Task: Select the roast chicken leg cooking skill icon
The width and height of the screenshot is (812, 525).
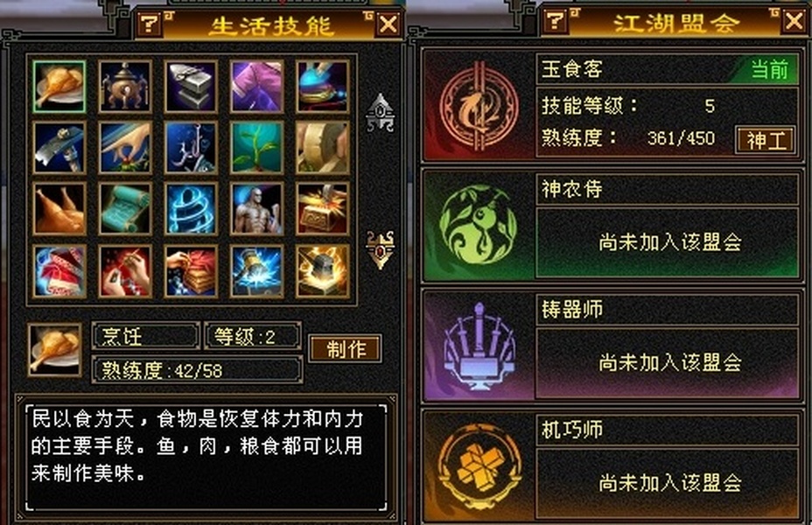Action: tap(59, 87)
